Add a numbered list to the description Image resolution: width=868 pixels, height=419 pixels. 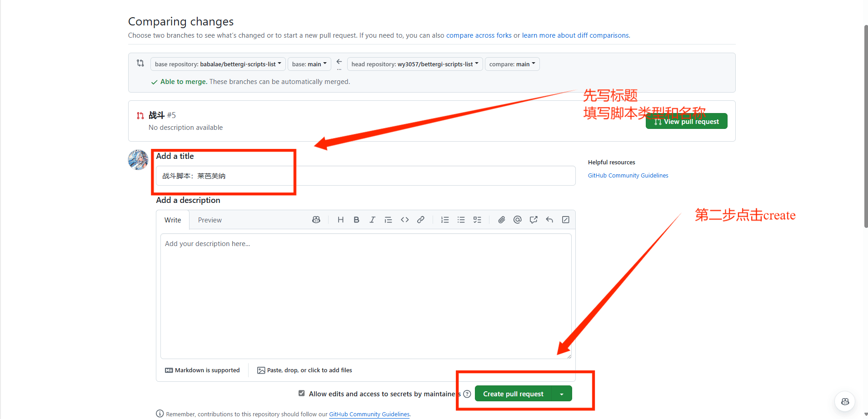point(444,220)
